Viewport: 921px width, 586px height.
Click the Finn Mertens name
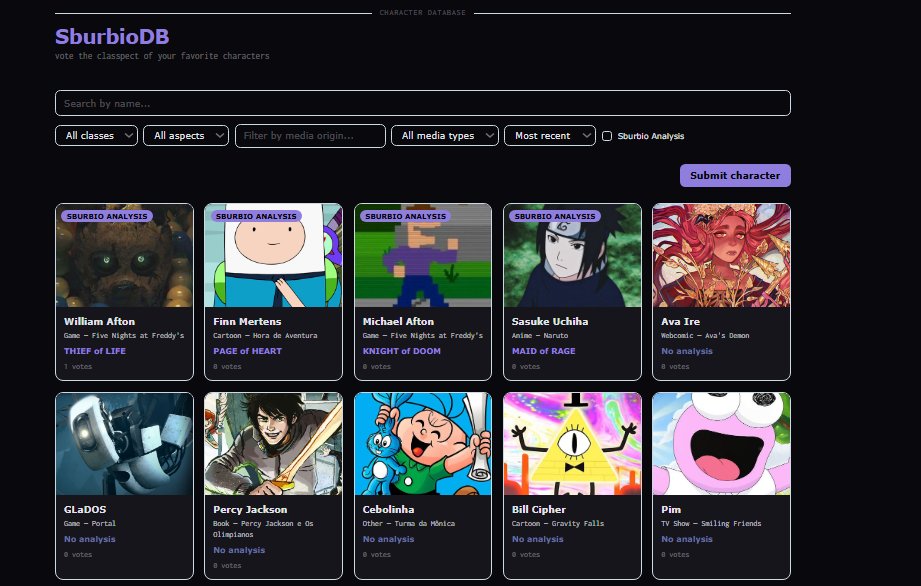[247, 321]
